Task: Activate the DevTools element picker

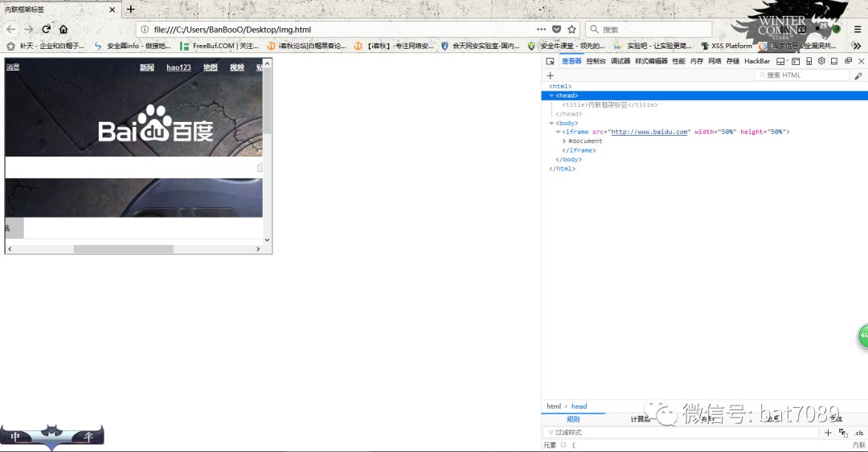Action: 550,61
